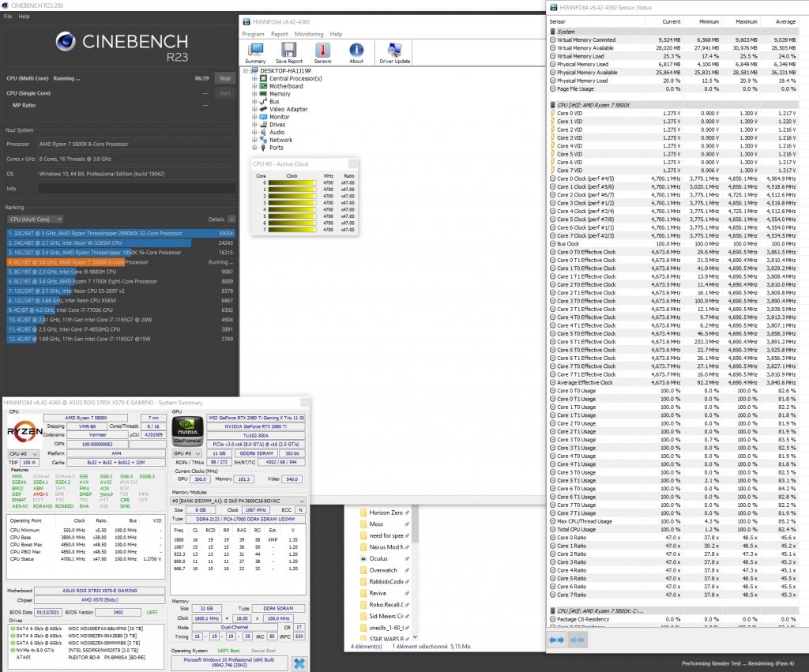
Task: Open the Cinebench Help menu
Action: tap(24, 17)
